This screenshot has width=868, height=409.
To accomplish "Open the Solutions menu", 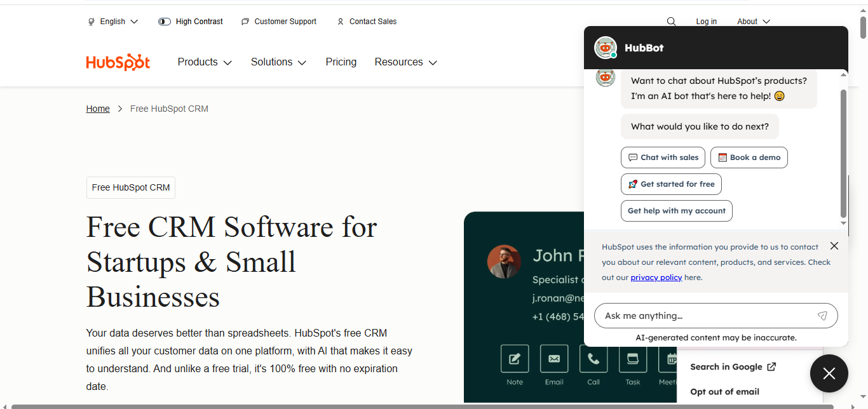I will pyautogui.click(x=278, y=62).
